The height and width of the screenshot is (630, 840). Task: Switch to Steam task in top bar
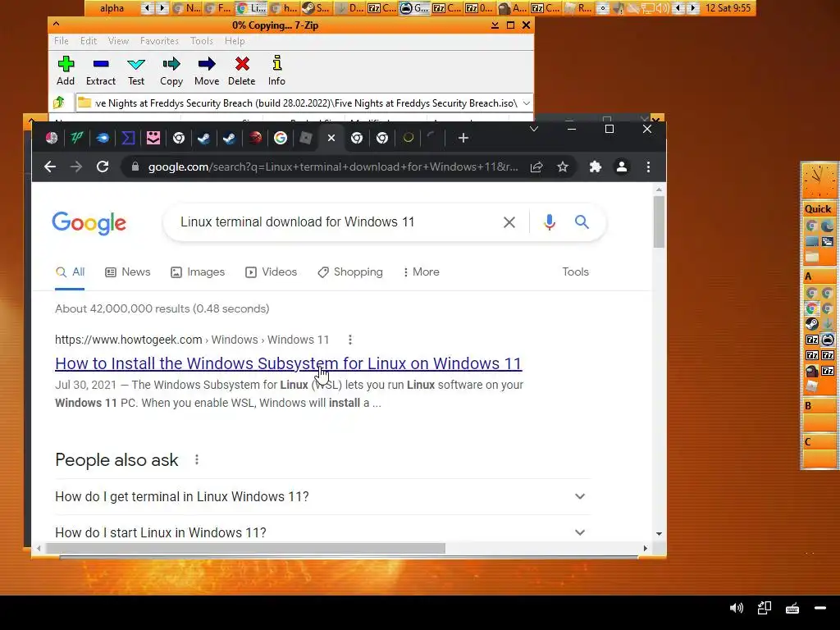tap(316, 8)
